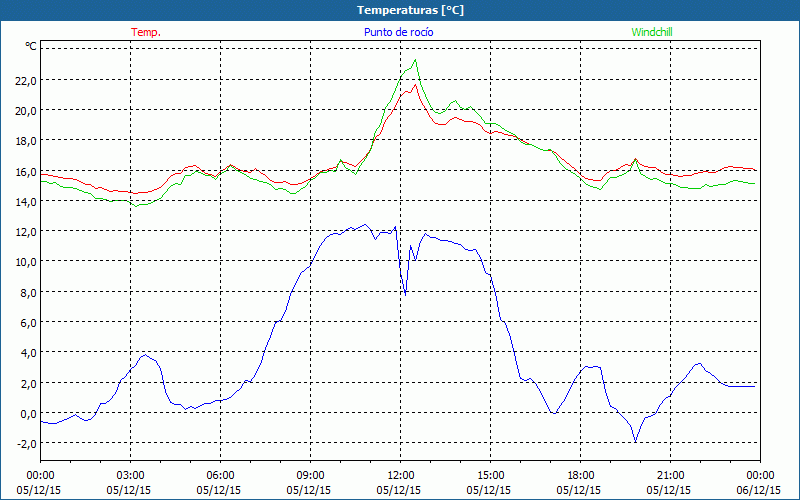Click the 6,0 y-axis value

(x=29, y=322)
